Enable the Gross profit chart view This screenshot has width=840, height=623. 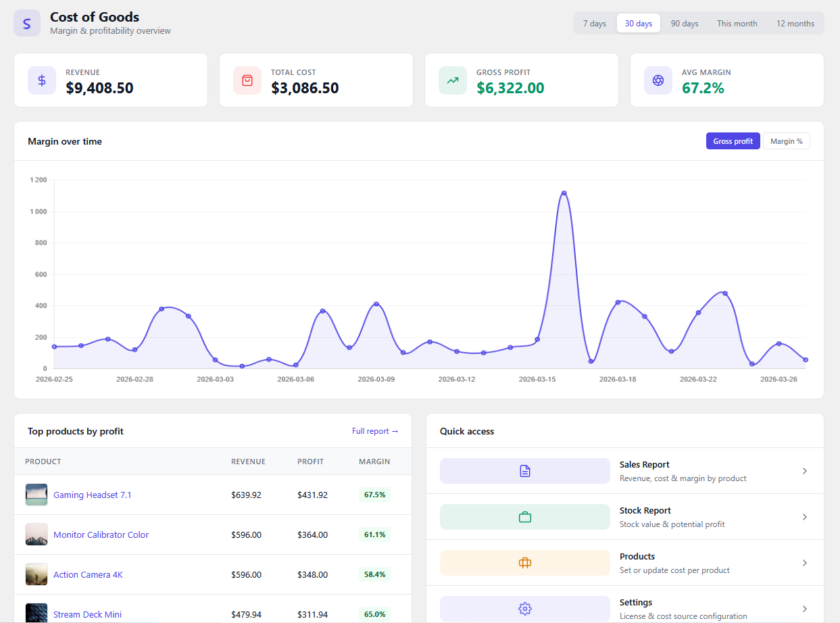click(x=733, y=141)
